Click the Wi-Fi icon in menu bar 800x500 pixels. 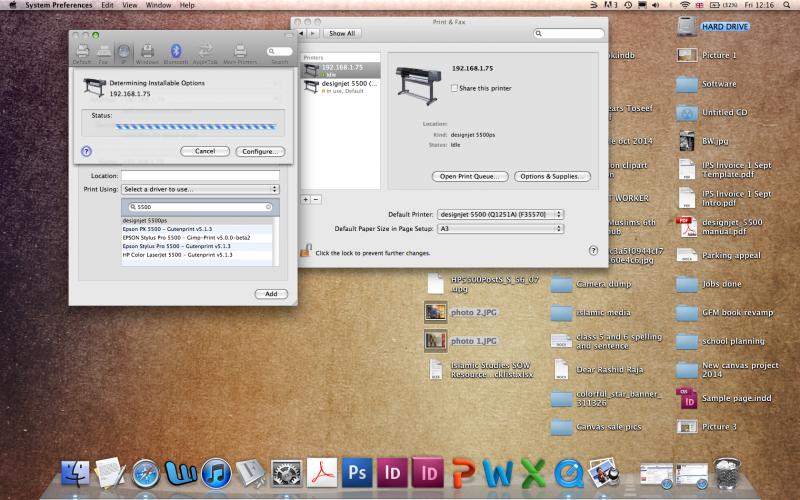coord(685,5)
